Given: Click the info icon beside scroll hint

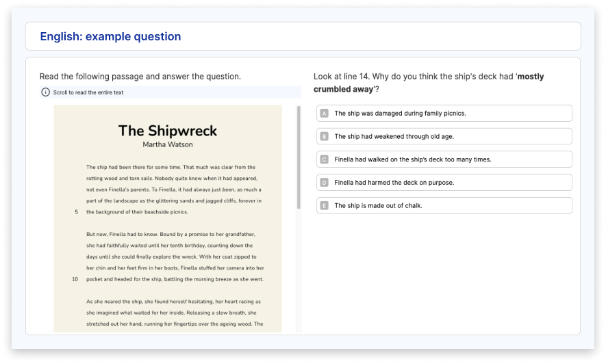Looking at the screenshot, I should (46, 92).
